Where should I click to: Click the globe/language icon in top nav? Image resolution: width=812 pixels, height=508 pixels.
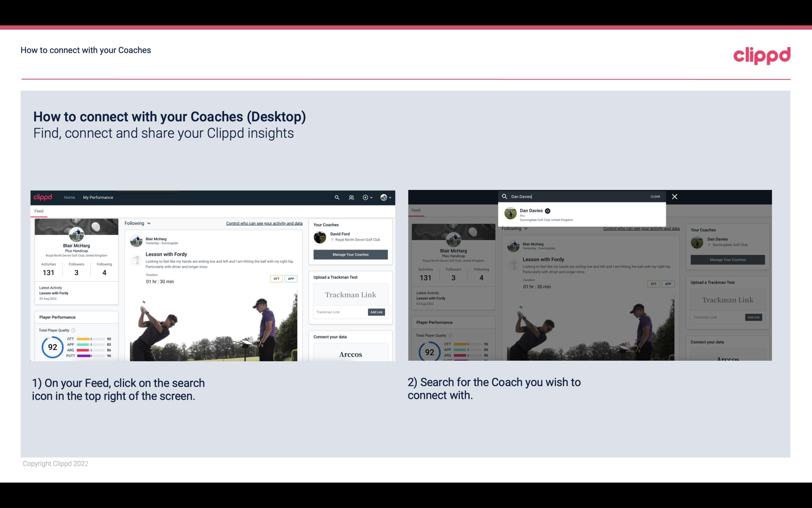[383, 197]
